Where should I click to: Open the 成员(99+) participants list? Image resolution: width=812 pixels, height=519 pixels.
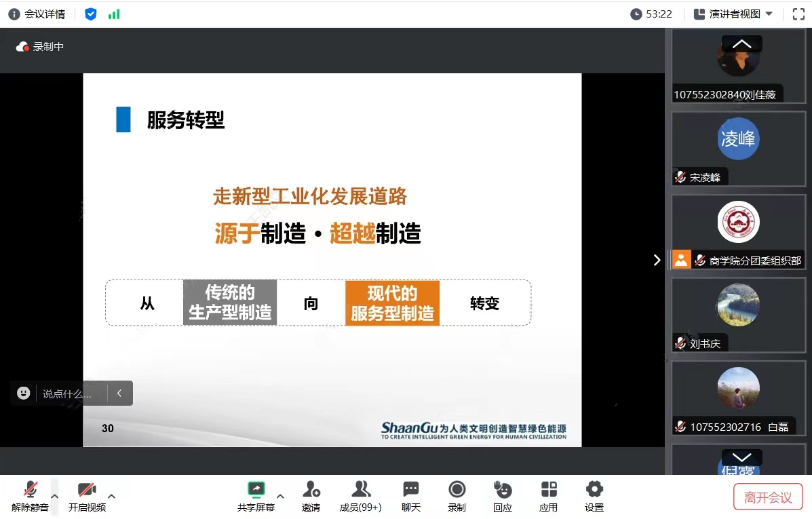click(360, 495)
